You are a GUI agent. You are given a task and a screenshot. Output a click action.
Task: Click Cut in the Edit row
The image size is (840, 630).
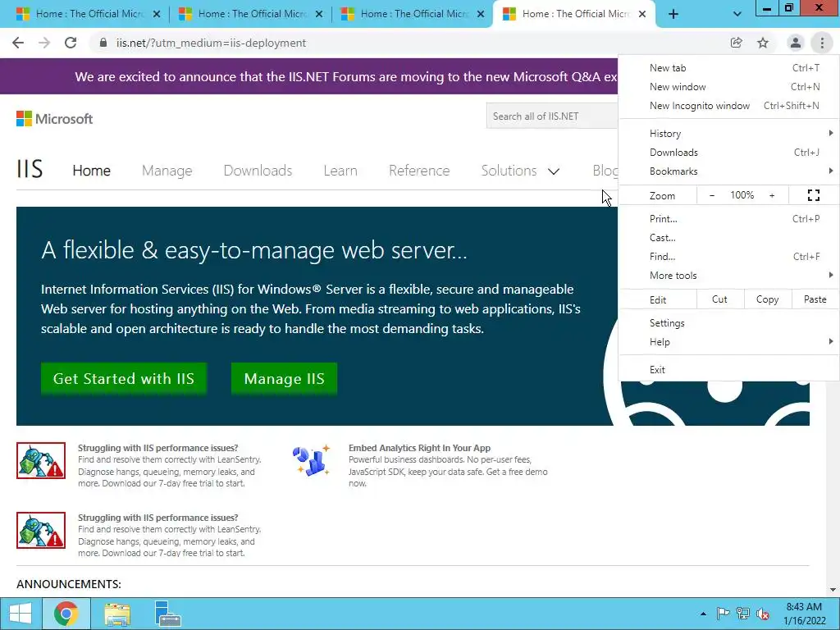(719, 299)
